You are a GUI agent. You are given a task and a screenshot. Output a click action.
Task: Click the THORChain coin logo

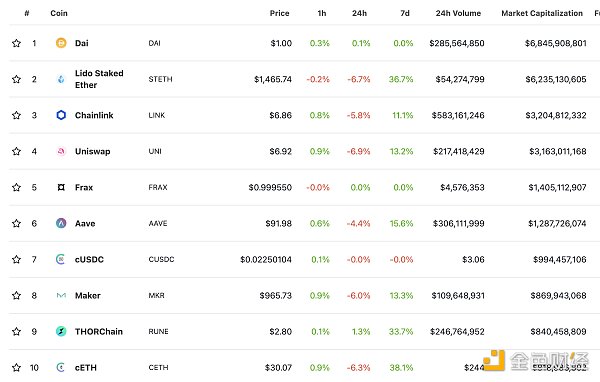click(x=61, y=331)
